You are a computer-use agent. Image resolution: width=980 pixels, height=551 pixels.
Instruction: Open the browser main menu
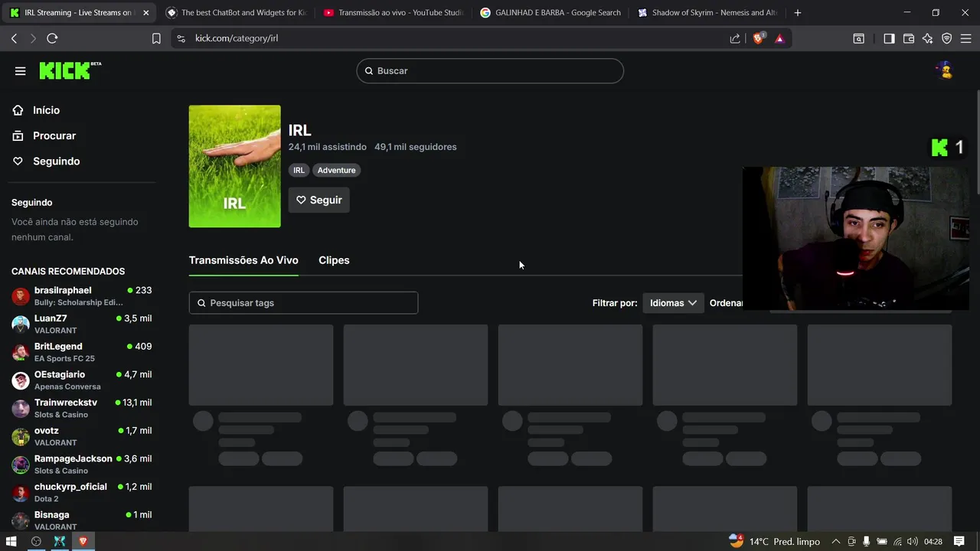click(966, 38)
